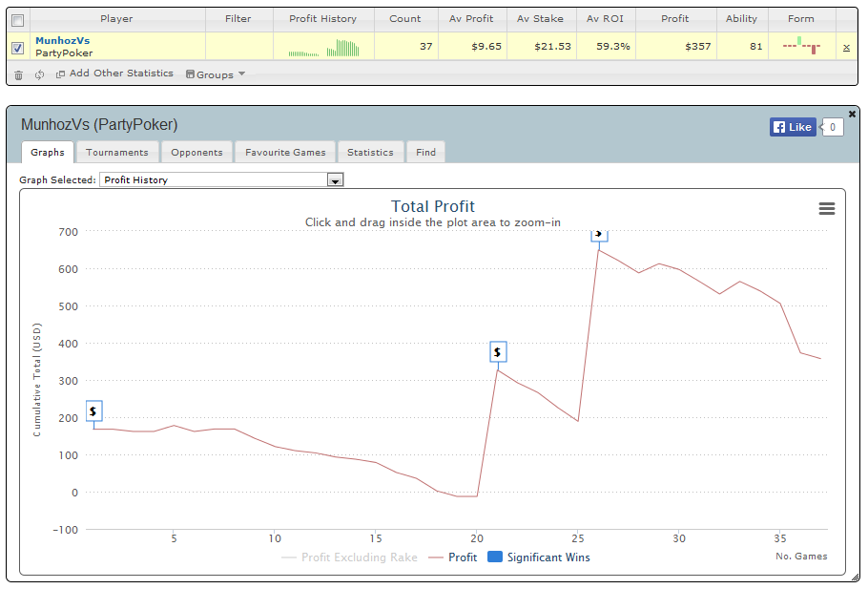Remove MunhozVs row with the x link
Viewport: 868px width, 589px height.
click(x=846, y=48)
